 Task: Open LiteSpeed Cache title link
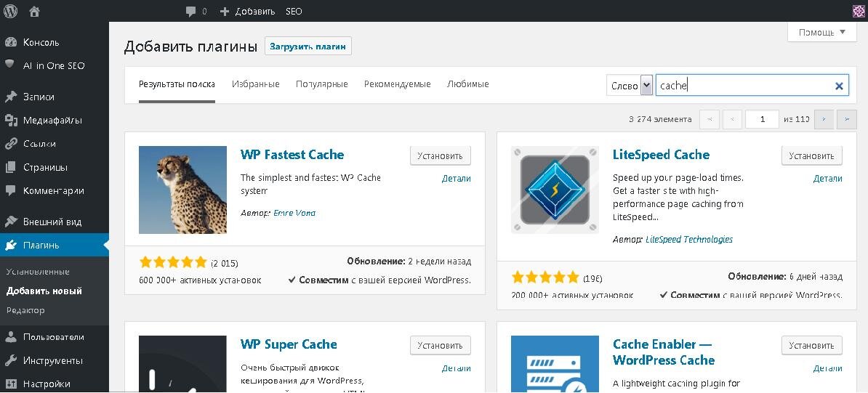661,155
